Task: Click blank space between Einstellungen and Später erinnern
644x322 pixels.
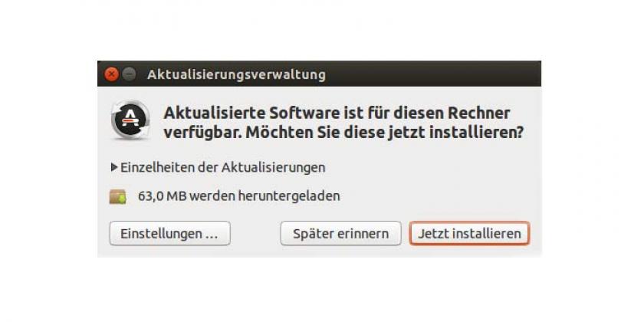Action: coord(255,233)
